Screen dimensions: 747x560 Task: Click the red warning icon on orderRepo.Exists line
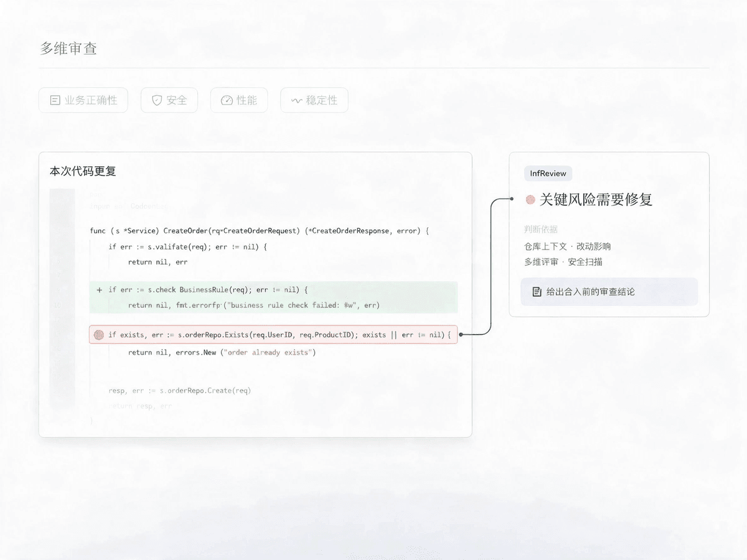click(x=98, y=335)
